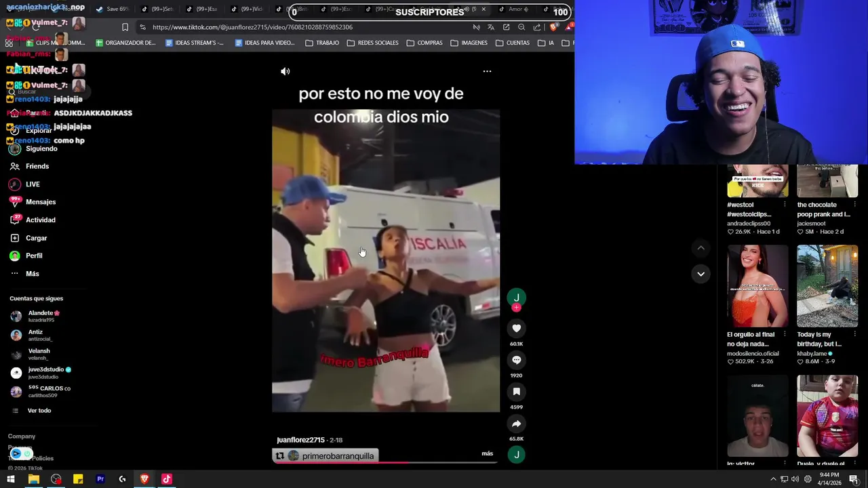Open IMAGENES bookmarks folder

[x=469, y=43]
